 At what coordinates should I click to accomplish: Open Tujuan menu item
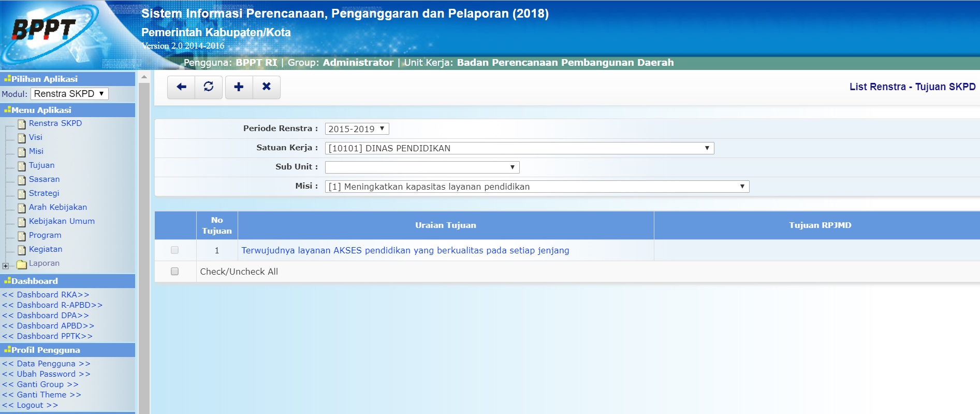pyautogui.click(x=41, y=165)
